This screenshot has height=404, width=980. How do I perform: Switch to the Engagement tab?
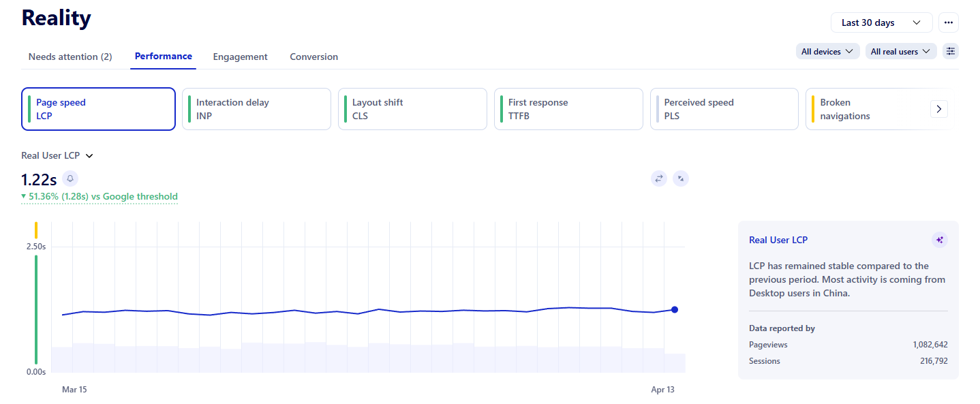(x=240, y=57)
